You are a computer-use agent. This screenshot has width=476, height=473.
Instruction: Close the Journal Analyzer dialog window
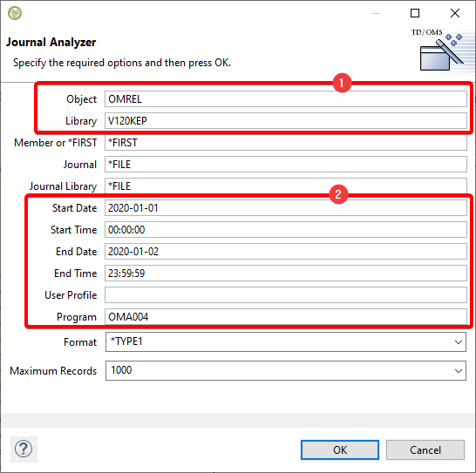455,13
